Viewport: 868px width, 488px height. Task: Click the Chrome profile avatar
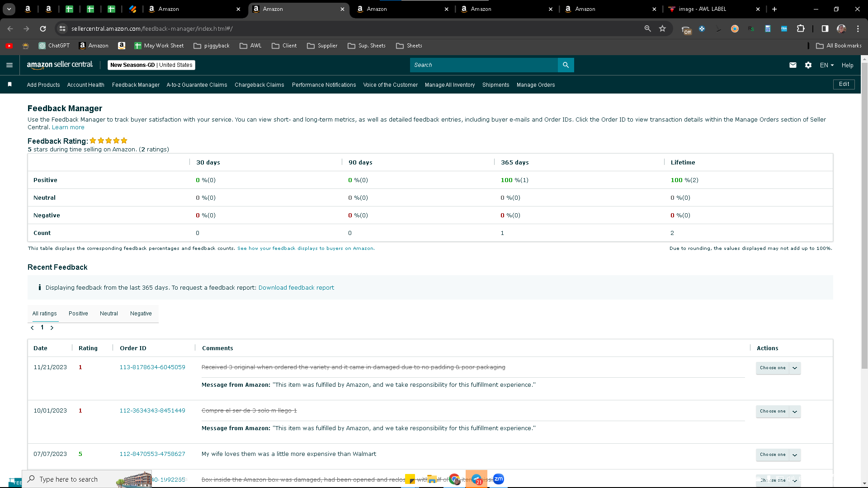click(841, 28)
